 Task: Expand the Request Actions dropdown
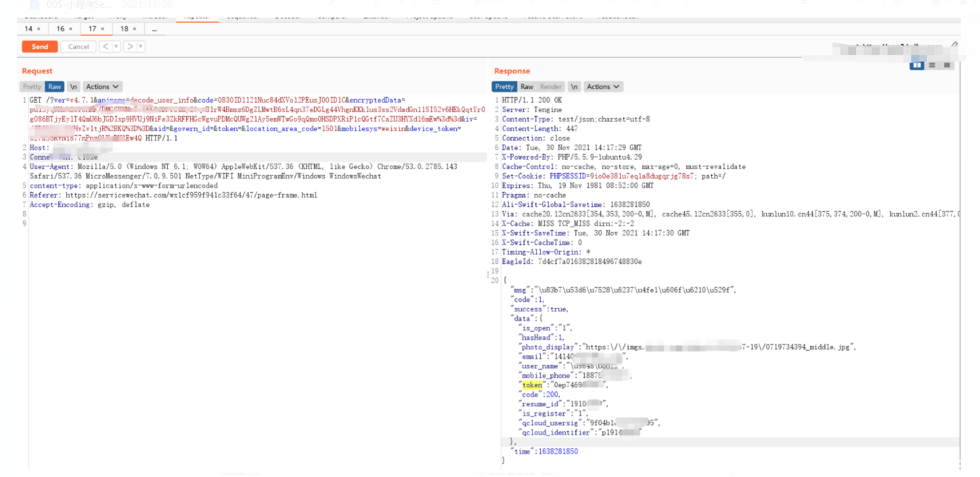(102, 86)
